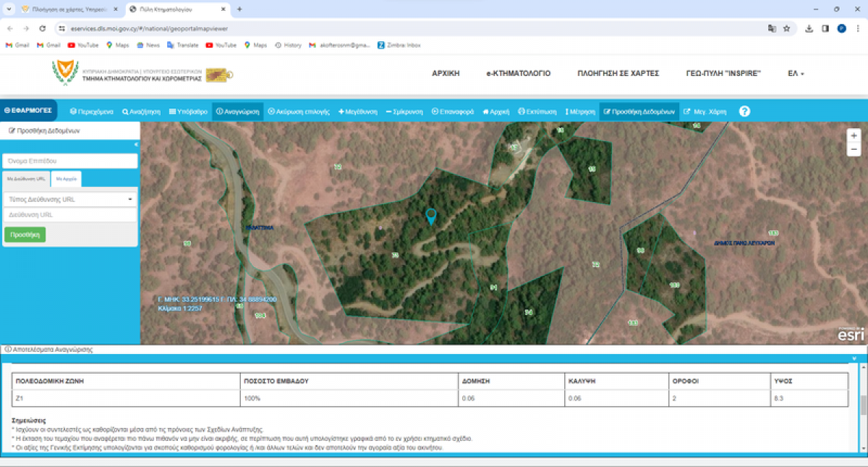
Task: Open the e-ΚΤΗΜΑΤΟΛΟΓΙΟ link
Action: click(x=518, y=73)
